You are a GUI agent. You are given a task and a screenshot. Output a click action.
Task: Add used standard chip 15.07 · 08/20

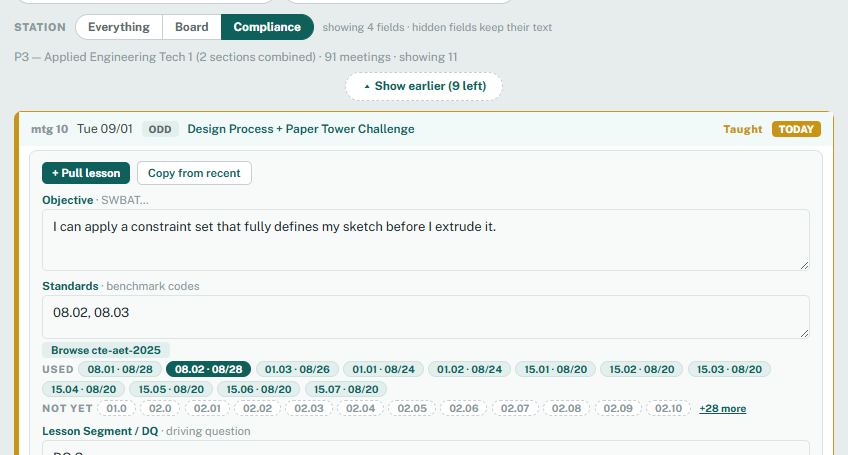click(346, 390)
